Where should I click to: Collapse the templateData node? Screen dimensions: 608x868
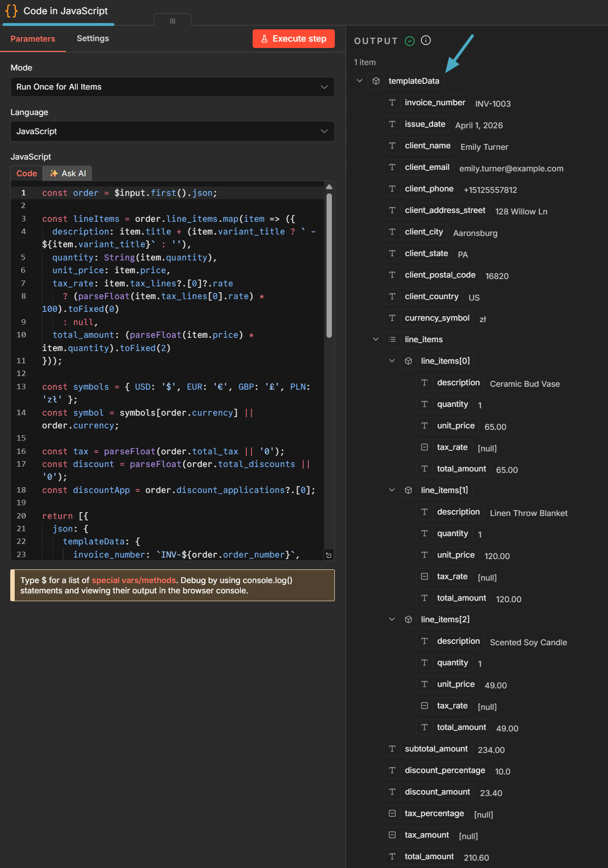[x=359, y=81]
